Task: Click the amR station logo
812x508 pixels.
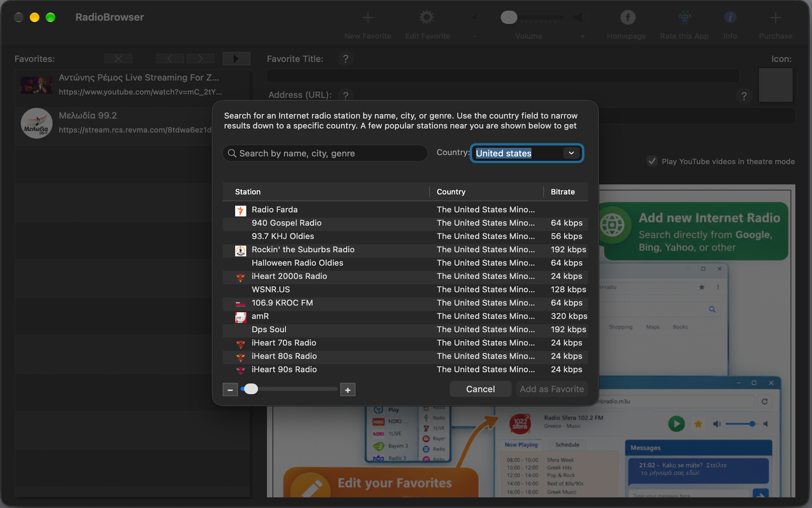Action: 240,317
